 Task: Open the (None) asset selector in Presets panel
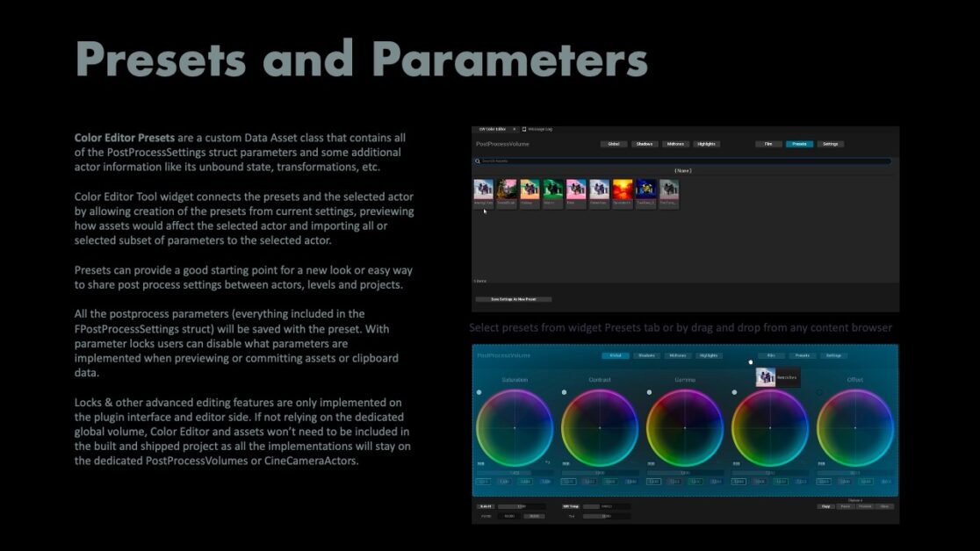tap(683, 170)
